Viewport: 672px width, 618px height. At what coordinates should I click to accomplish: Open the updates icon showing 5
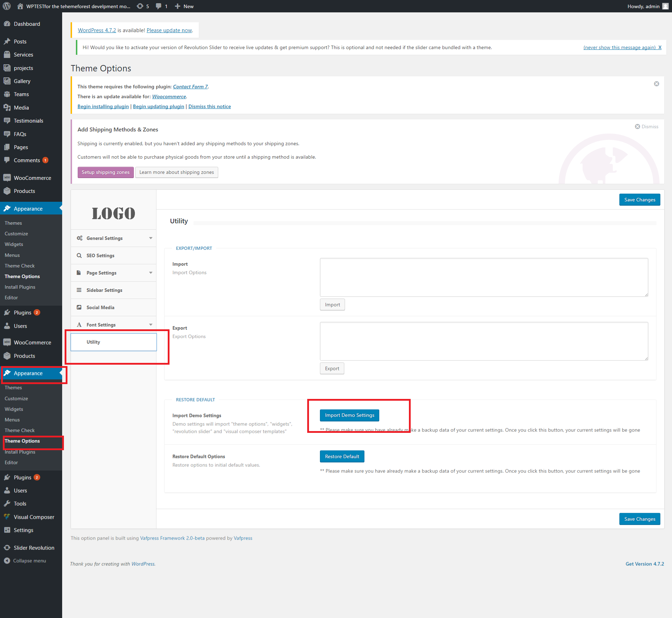pyautogui.click(x=140, y=6)
